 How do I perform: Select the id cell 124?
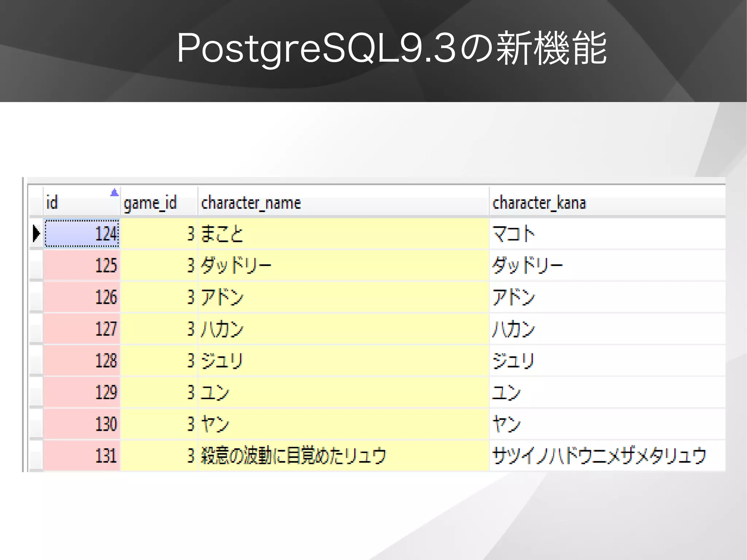click(x=82, y=233)
